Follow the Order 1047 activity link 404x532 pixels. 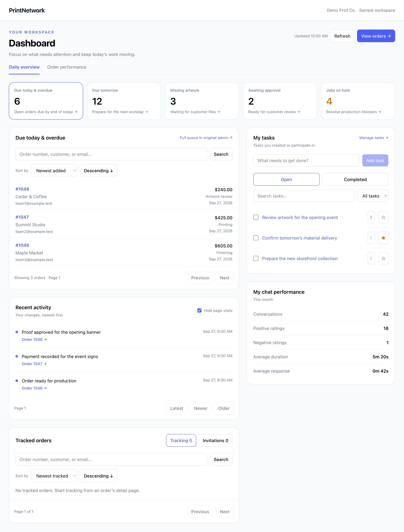pyautogui.click(x=34, y=364)
